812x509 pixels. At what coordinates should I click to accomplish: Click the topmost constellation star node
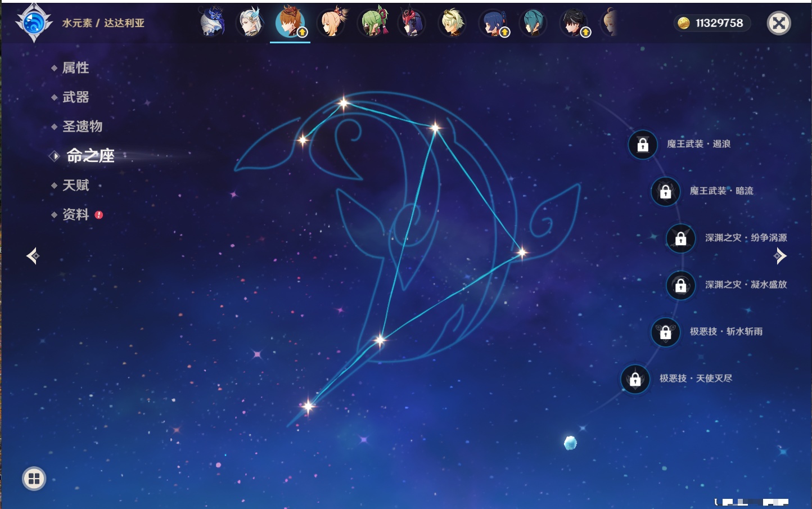click(x=343, y=103)
